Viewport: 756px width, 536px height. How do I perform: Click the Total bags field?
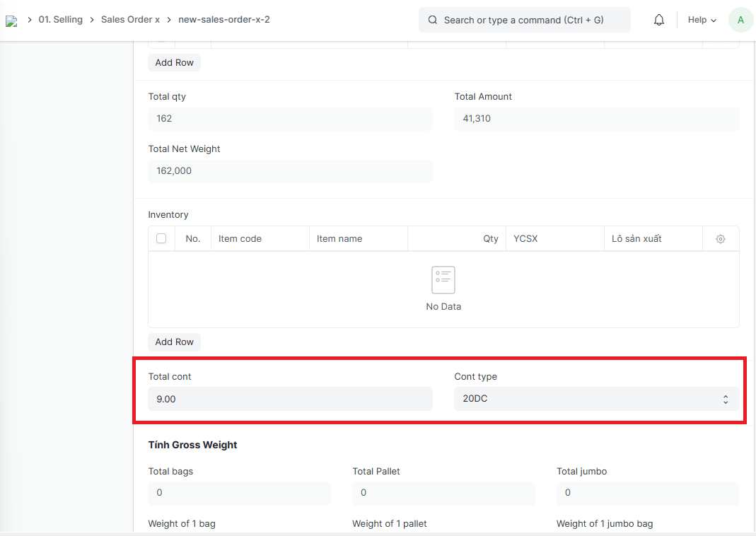click(x=239, y=493)
